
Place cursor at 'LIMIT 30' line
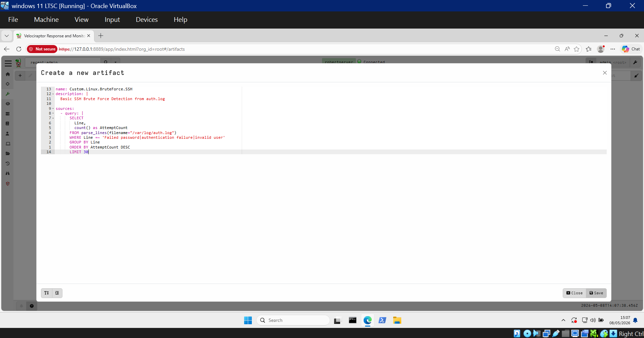pos(79,152)
